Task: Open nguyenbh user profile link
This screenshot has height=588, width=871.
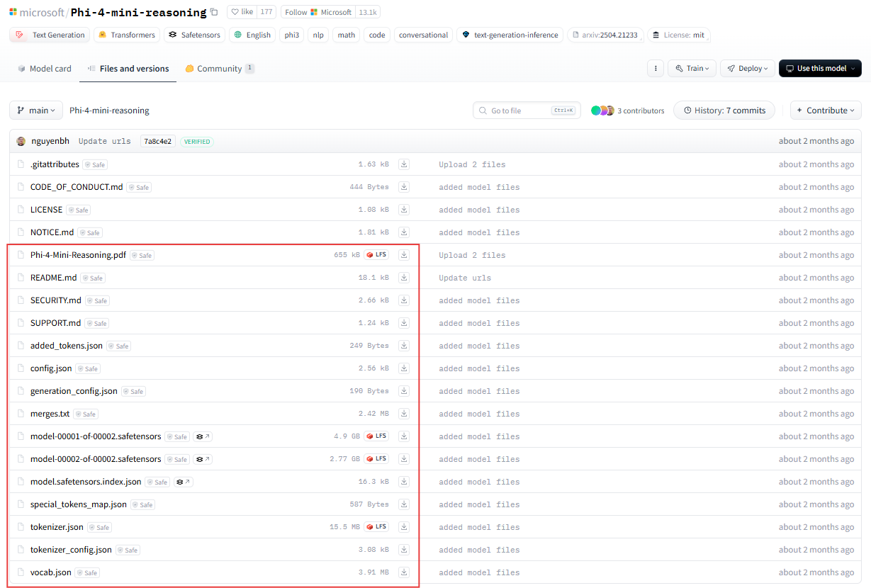Action: [50, 141]
